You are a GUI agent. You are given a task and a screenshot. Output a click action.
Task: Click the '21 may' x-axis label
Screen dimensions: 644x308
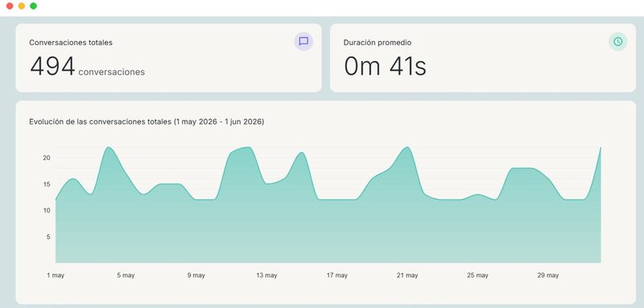coord(407,275)
